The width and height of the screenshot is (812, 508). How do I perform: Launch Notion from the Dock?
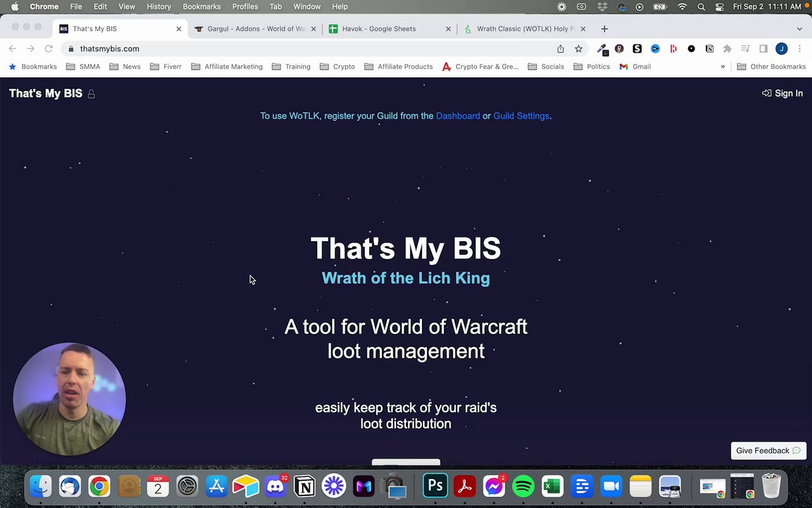pyautogui.click(x=304, y=487)
